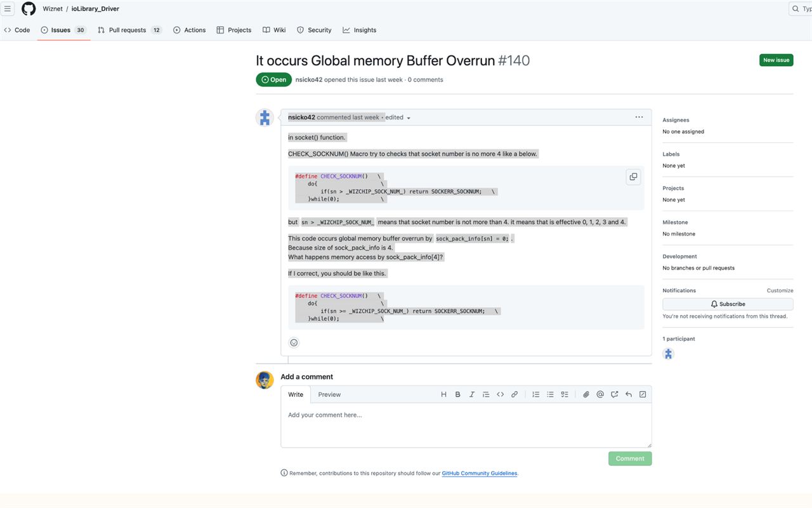Viewport: 812px width, 508px height.
Task: Apply bold formatting in comment editor
Action: pos(458,394)
